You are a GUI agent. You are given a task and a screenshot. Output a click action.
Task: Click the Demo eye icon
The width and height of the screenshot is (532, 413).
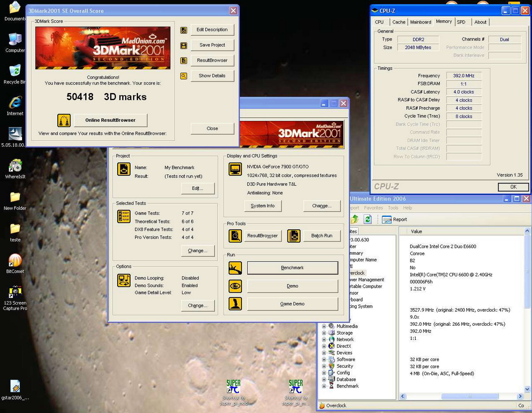point(235,286)
